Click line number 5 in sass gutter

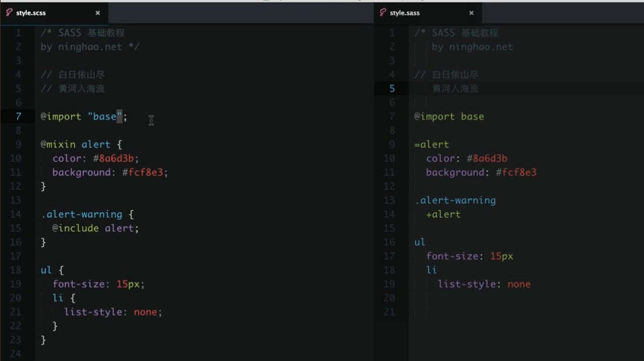(392, 89)
